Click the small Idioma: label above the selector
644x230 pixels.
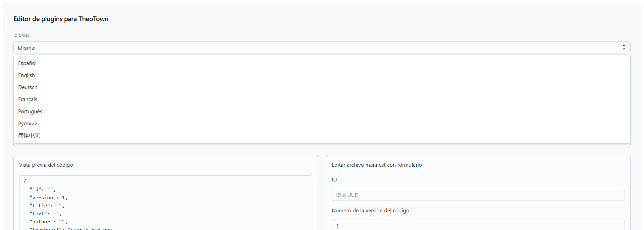tap(21, 35)
